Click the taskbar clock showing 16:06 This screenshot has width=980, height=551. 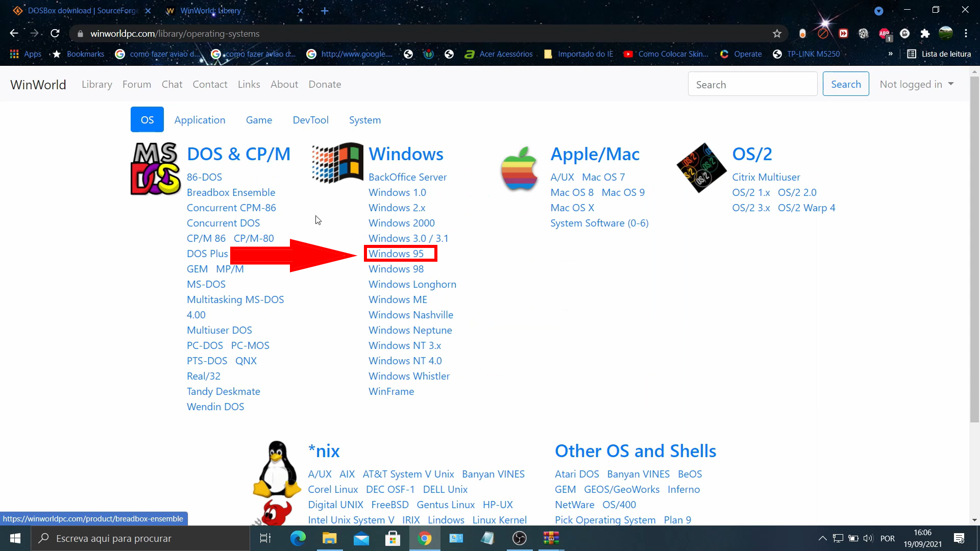(922, 538)
